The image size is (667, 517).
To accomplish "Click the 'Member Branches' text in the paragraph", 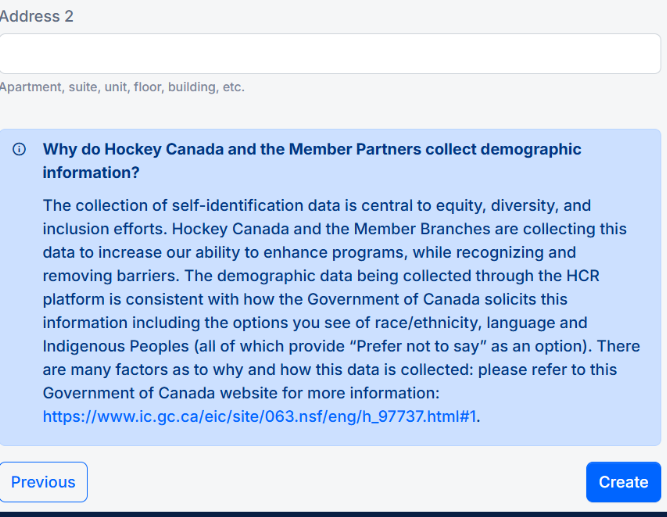I will tap(422, 229).
